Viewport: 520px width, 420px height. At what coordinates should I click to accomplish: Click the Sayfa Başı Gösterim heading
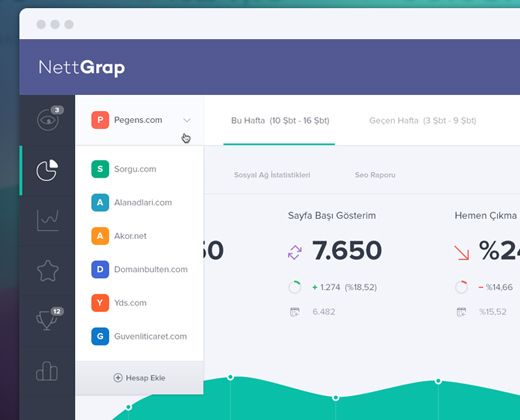coord(332,216)
